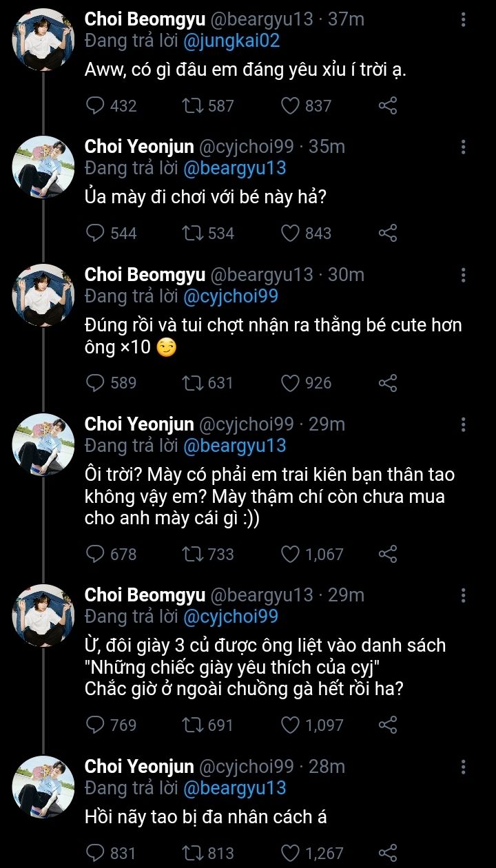Viewport: 496px width, 868px height.
Task: Click the @jungkai02 mention link
Action: tap(231, 41)
